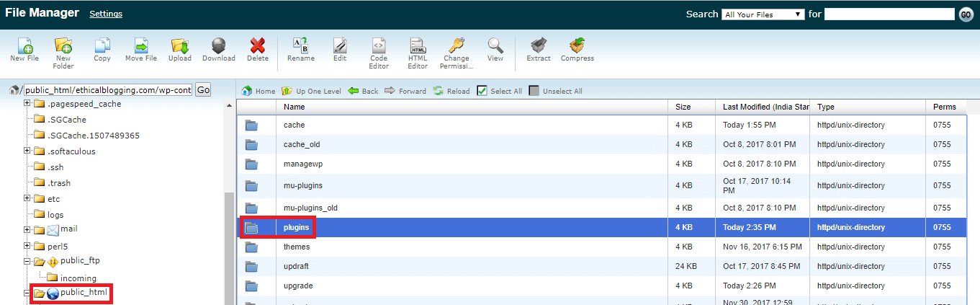
Task: Check the Select All box
Action: 482,91
